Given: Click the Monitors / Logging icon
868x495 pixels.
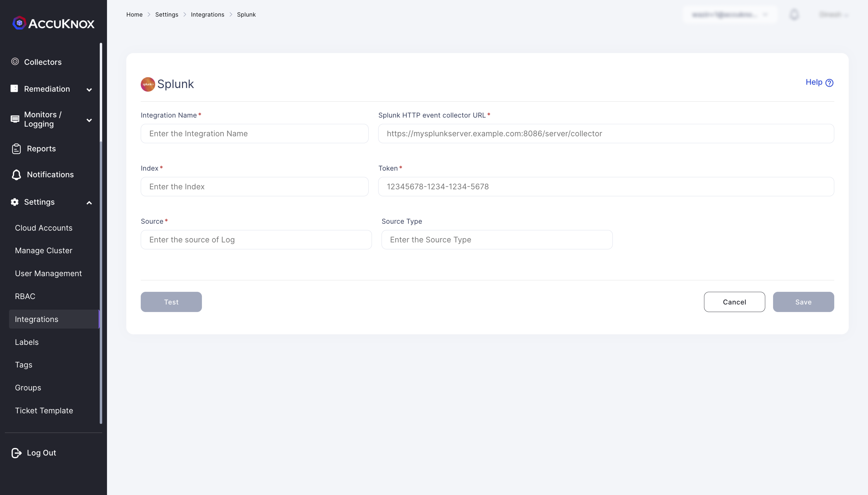Looking at the screenshot, I should coord(15,119).
